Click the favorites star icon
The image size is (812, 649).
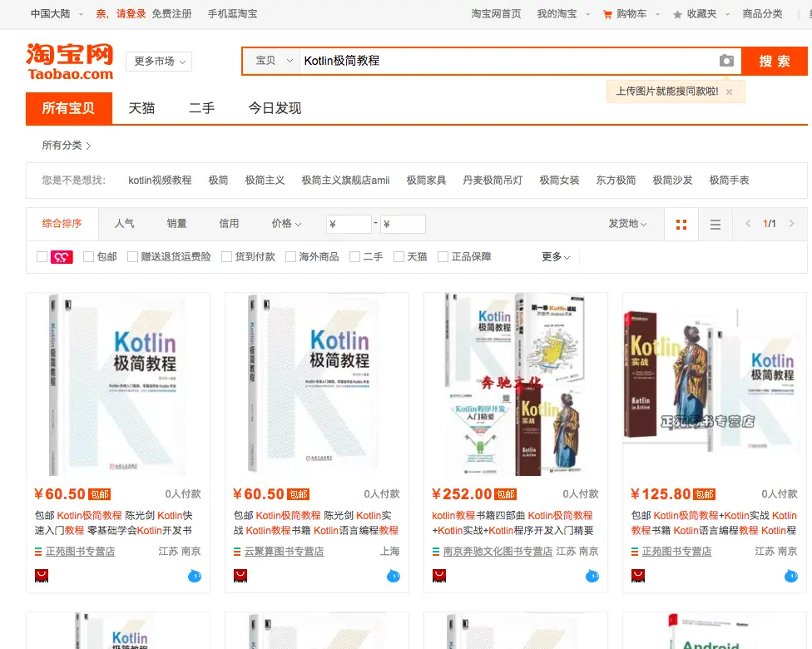[677, 14]
